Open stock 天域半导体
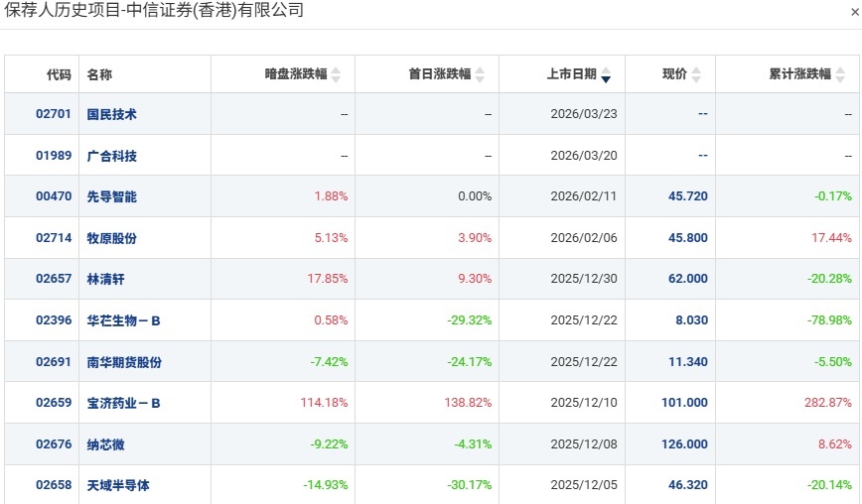This screenshot has height=504, width=862. [118, 485]
